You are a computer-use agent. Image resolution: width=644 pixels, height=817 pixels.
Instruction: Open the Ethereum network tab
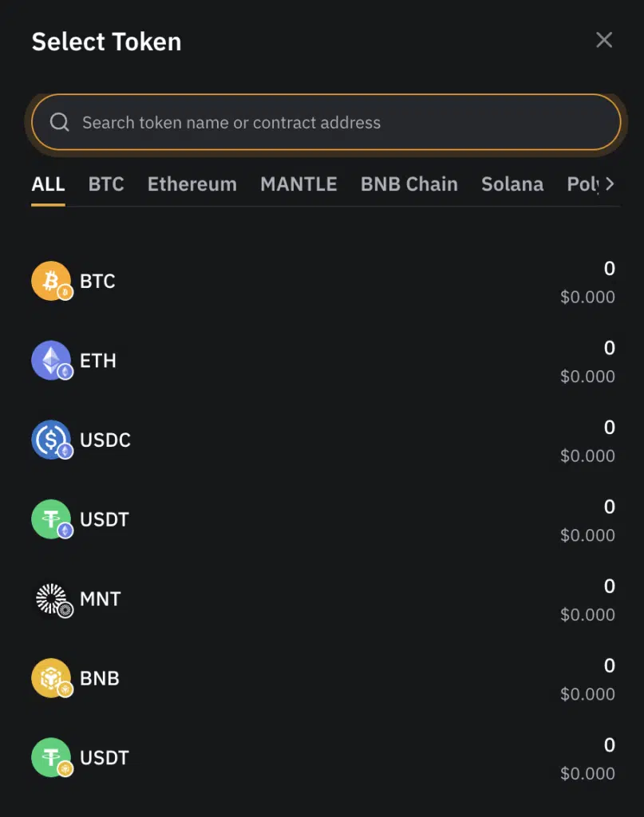(x=192, y=184)
